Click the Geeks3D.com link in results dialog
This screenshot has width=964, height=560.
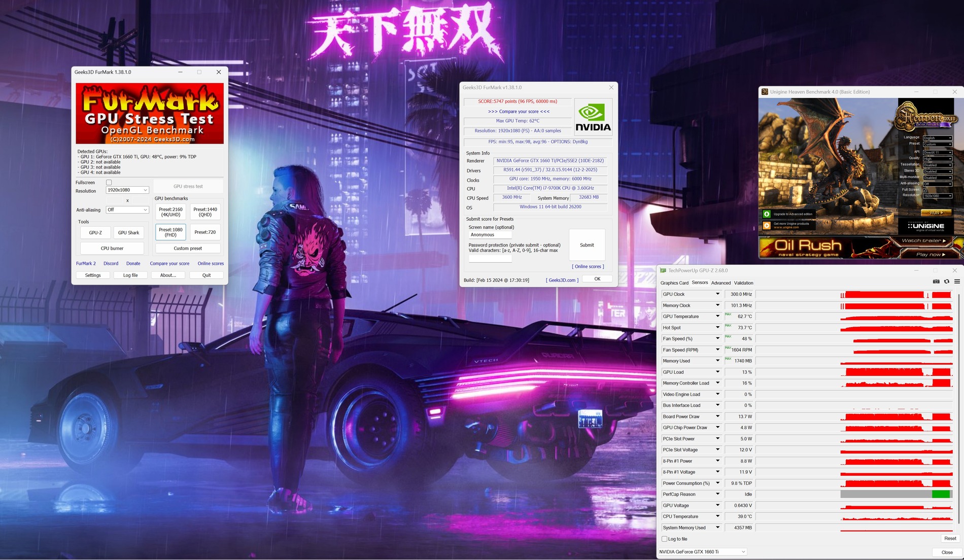(562, 280)
